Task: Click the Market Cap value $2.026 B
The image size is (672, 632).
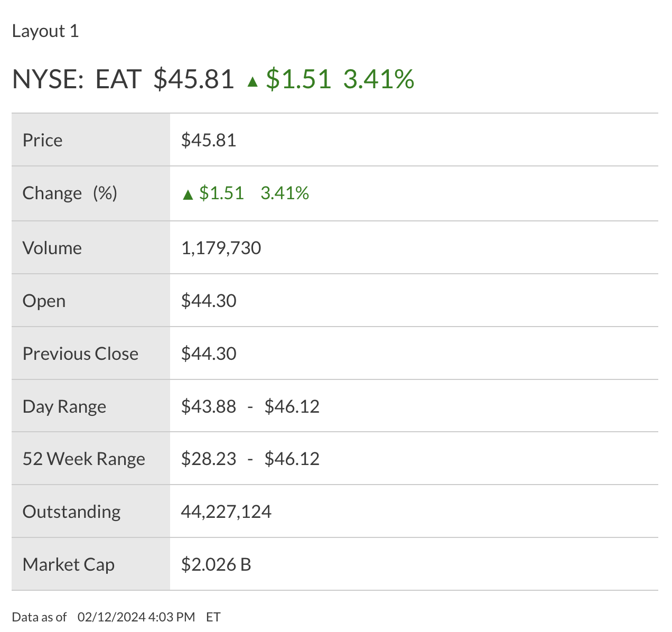Action: [216, 564]
